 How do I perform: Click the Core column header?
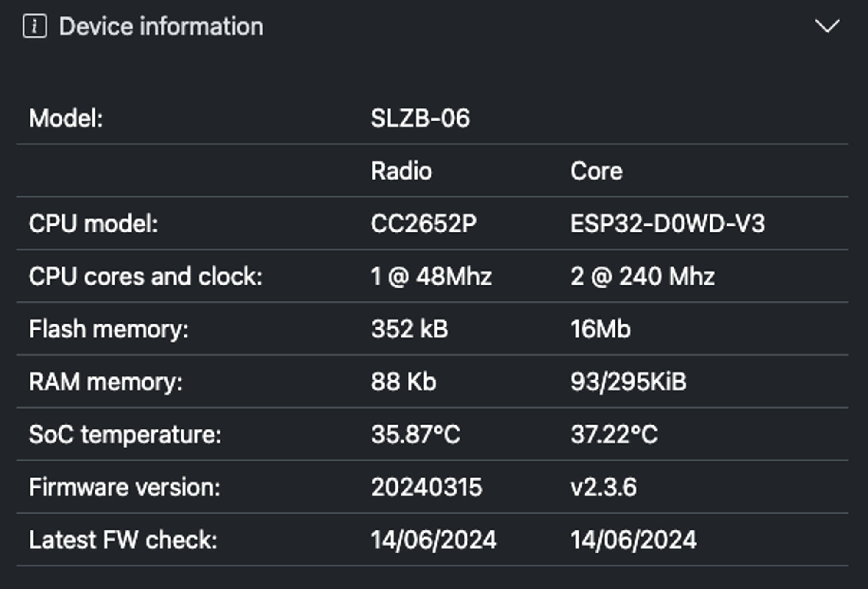(x=596, y=171)
